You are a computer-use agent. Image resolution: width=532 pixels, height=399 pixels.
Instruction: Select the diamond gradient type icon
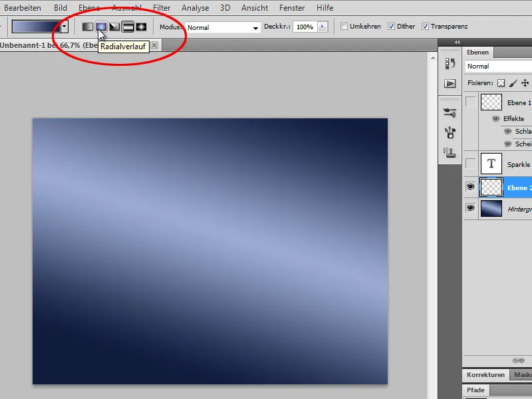coord(141,27)
